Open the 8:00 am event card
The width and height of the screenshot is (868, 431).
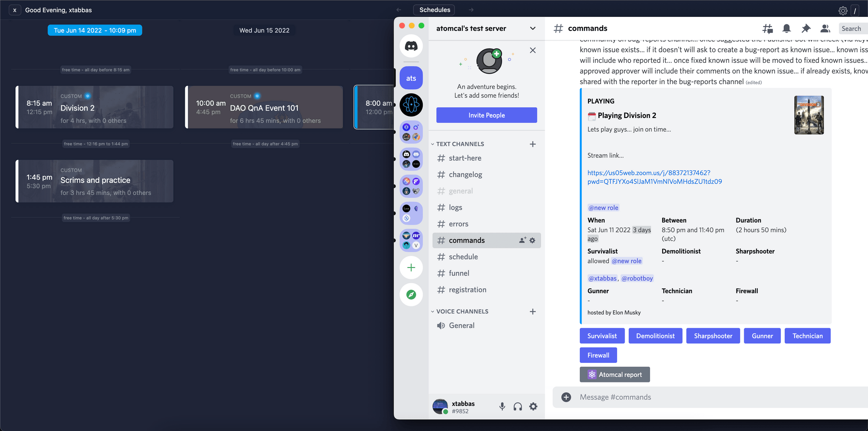click(374, 107)
